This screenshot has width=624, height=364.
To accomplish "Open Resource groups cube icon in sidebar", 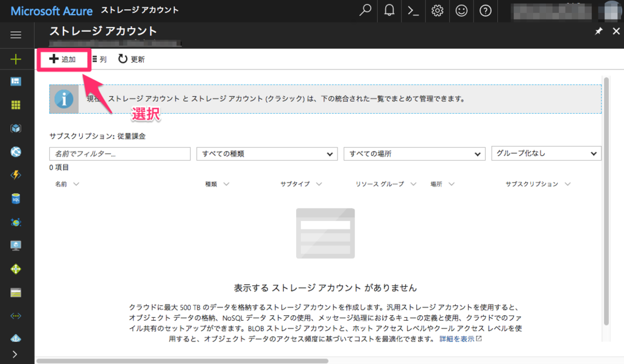I will (x=16, y=128).
